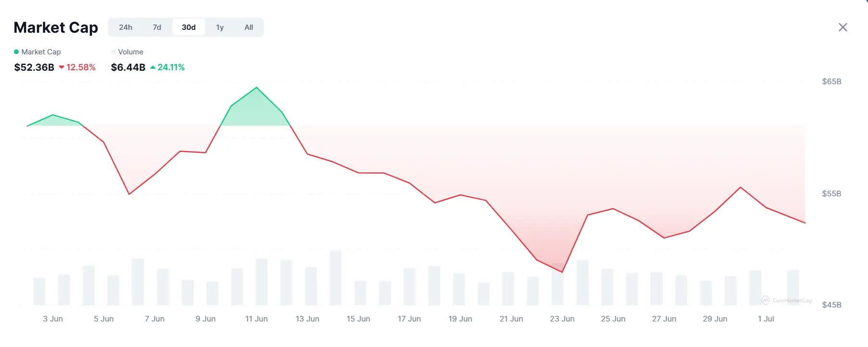Click the $6.44B volume value
This screenshot has width=868, height=347.
tap(127, 67)
